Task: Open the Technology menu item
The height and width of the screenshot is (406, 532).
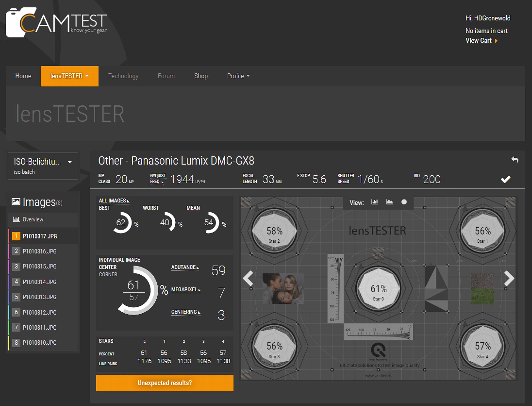Action: (x=123, y=76)
